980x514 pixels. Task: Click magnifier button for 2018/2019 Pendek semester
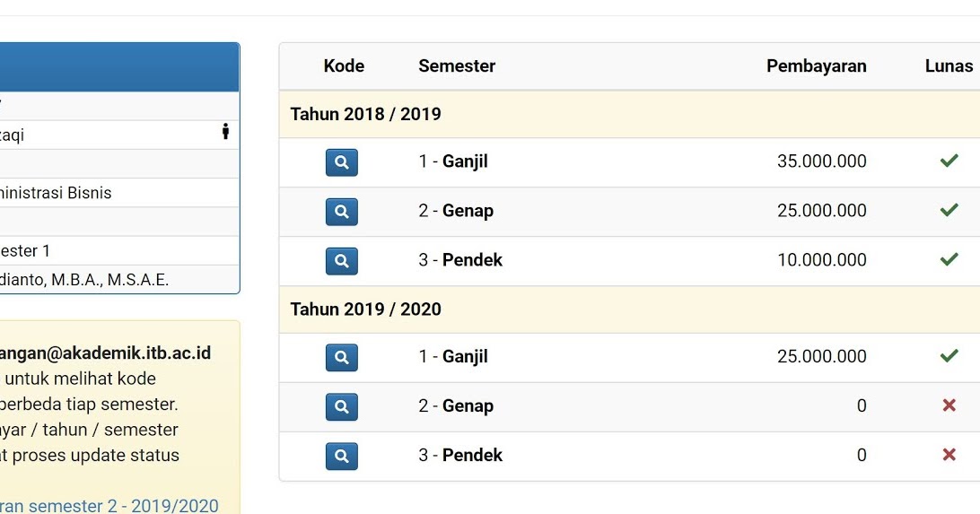pos(341,261)
